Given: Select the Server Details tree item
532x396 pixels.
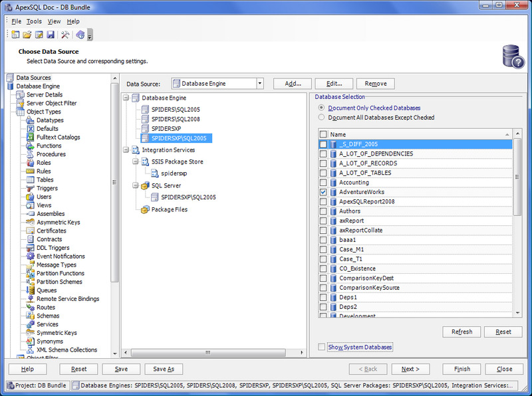Looking at the screenshot, I should click(45, 94).
